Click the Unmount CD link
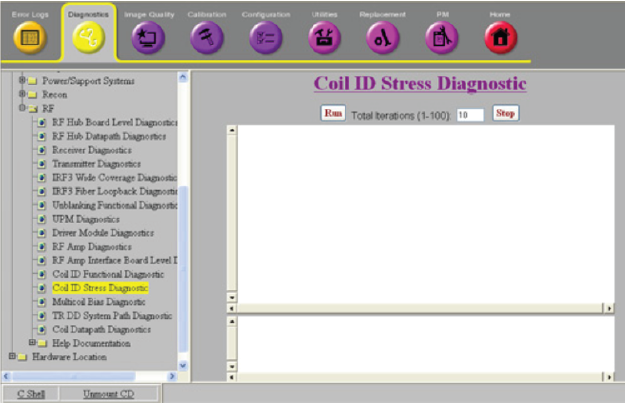Viewport: 627px width, 404px height. tap(108, 393)
